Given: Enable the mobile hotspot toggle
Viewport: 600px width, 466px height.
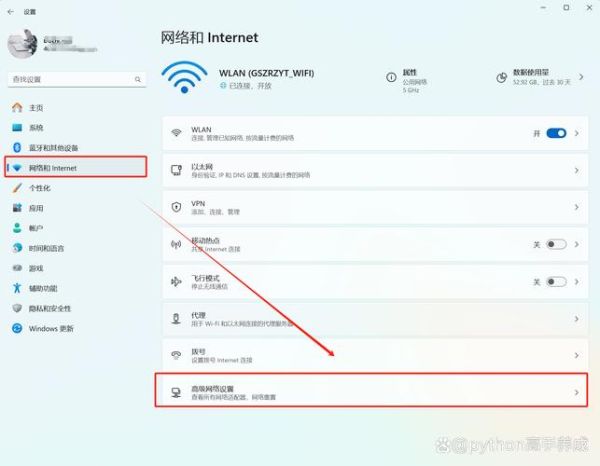Looking at the screenshot, I should point(556,244).
